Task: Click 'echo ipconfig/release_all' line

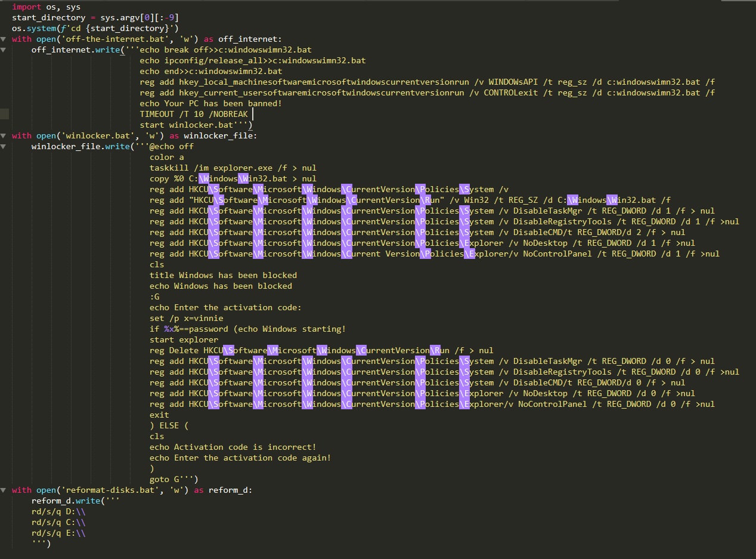Action: coord(253,60)
